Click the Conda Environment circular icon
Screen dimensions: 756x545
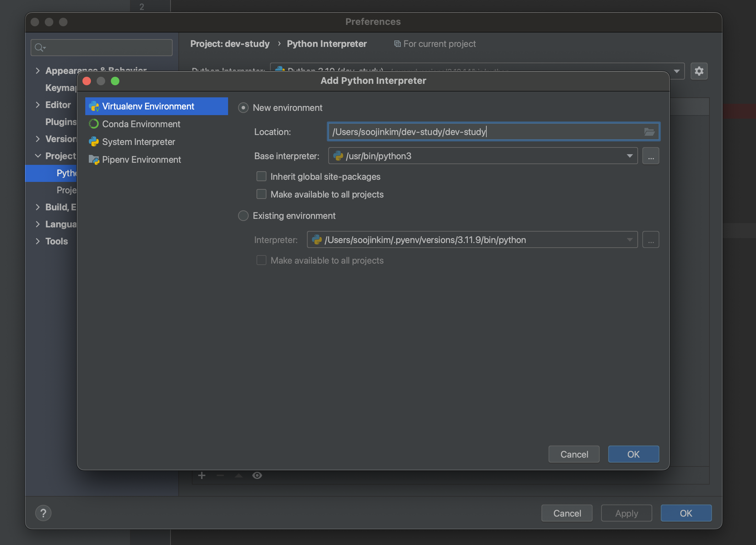(94, 124)
